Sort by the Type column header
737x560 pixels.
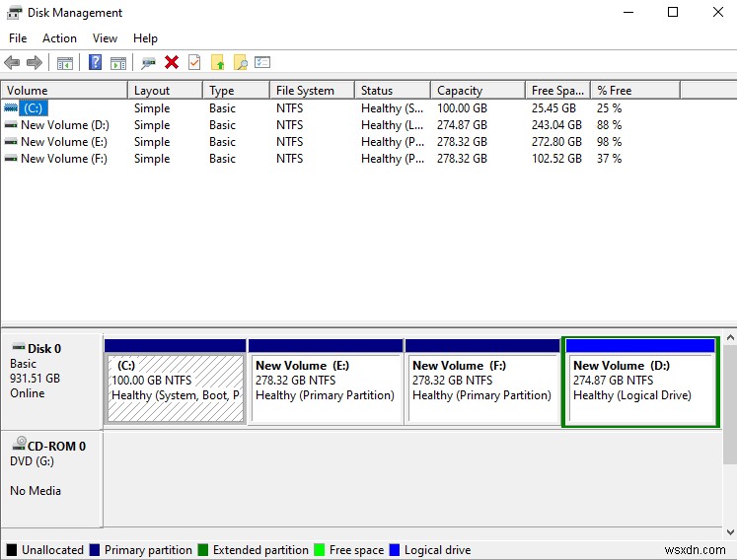point(237,90)
